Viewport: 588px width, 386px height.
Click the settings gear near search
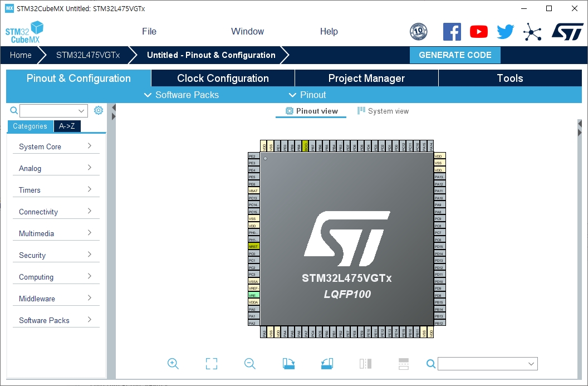coord(99,110)
